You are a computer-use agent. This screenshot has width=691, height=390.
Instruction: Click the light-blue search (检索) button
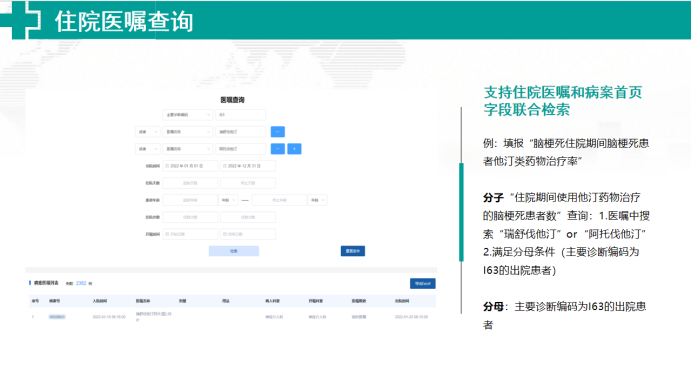[x=234, y=251]
